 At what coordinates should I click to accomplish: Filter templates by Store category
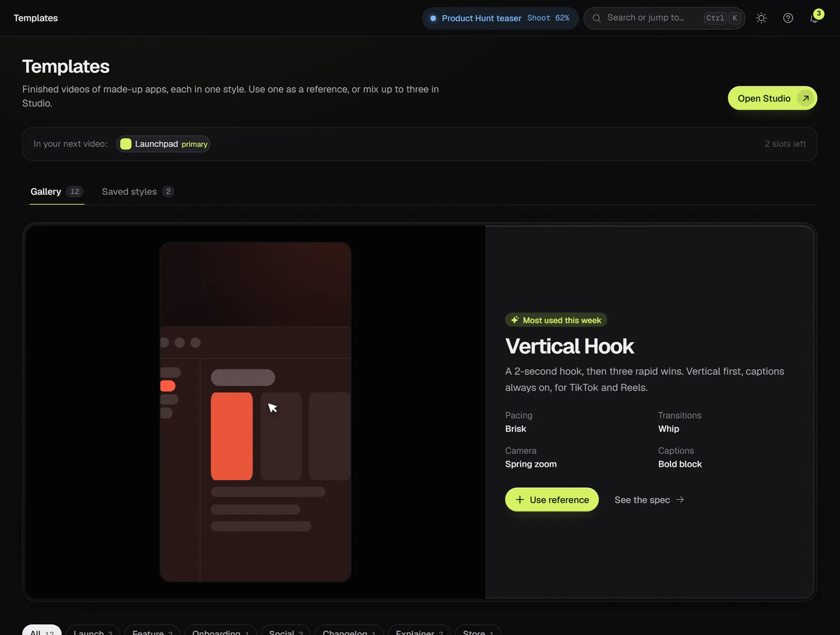(x=478, y=630)
